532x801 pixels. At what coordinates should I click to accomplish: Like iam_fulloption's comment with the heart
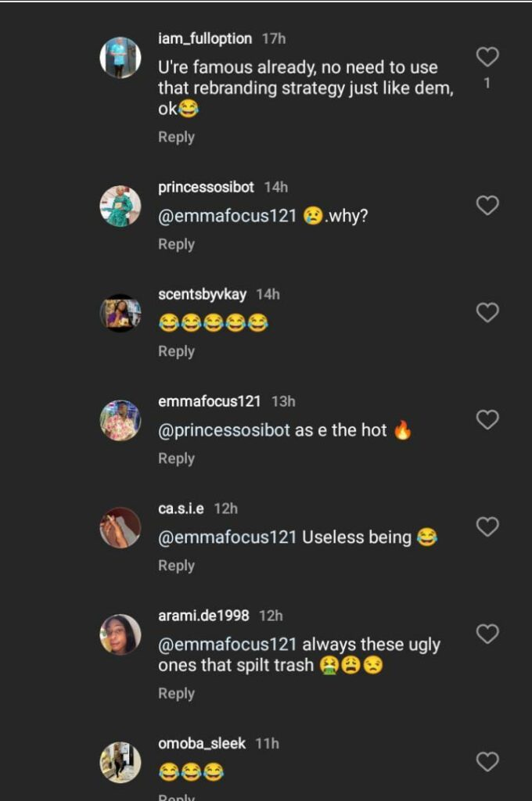point(487,56)
